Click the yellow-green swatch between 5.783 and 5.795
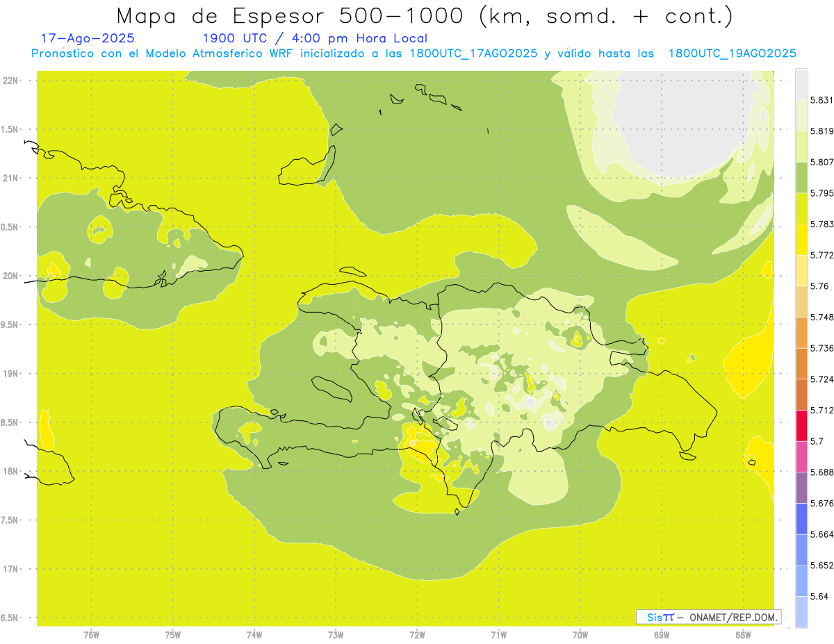The image size is (834, 644). tap(801, 208)
